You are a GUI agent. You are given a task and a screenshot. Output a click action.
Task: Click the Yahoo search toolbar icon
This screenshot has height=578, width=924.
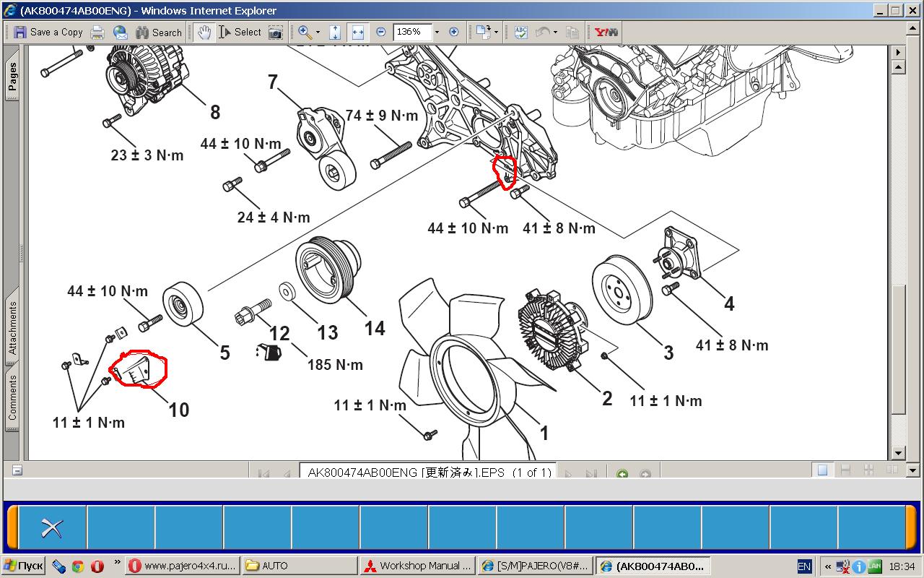point(601,32)
